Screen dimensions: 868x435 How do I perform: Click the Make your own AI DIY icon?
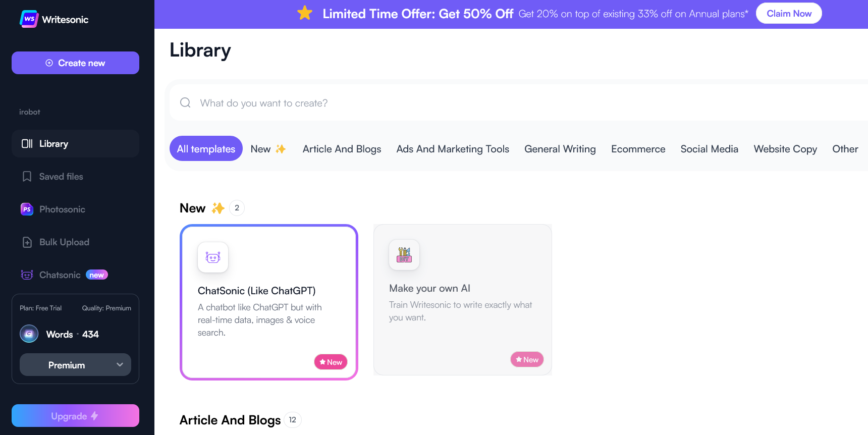(x=404, y=255)
